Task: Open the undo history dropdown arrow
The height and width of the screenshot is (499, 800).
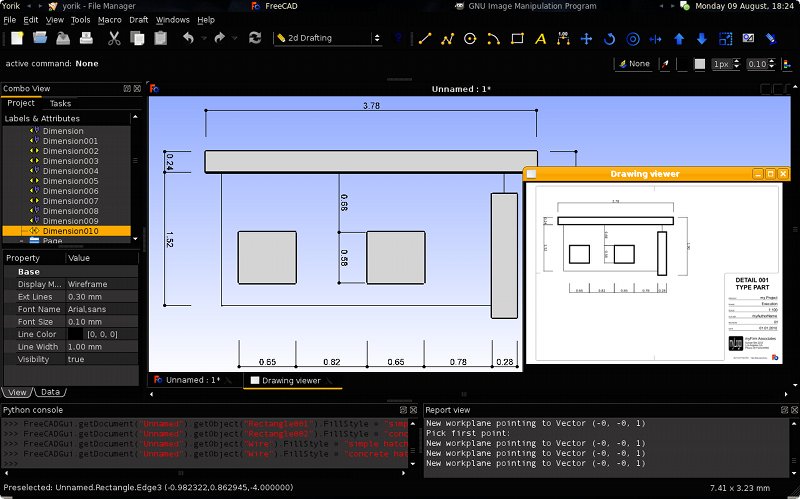Action: [205, 39]
